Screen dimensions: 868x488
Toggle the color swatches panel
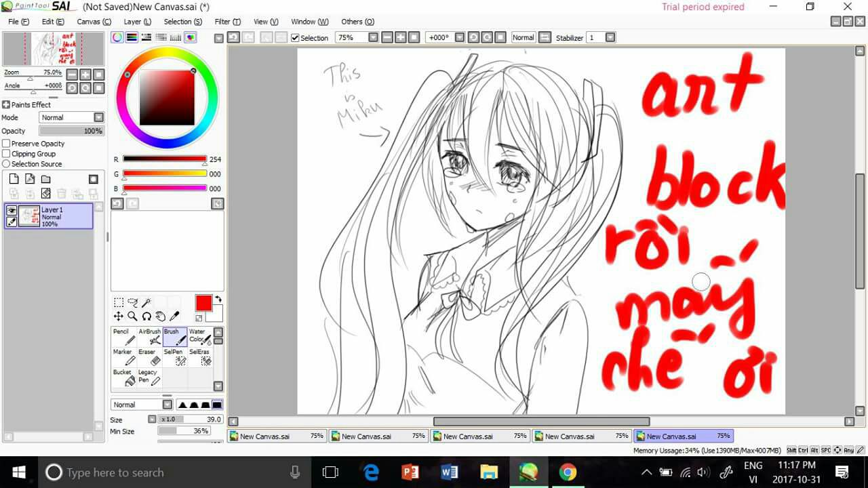click(176, 37)
